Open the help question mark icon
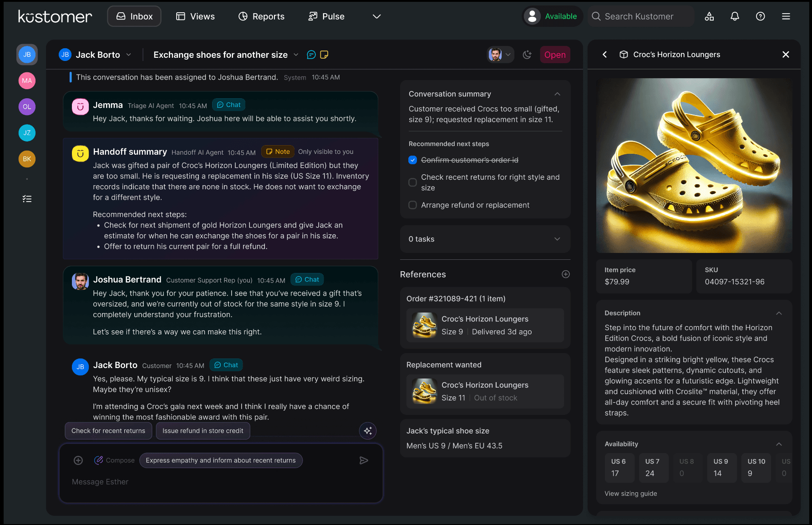The image size is (812, 525). [760, 16]
